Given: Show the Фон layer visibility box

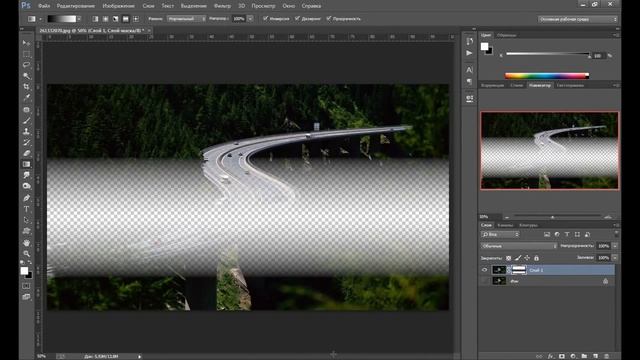Looking at the screenshot, I should (484, 281).
